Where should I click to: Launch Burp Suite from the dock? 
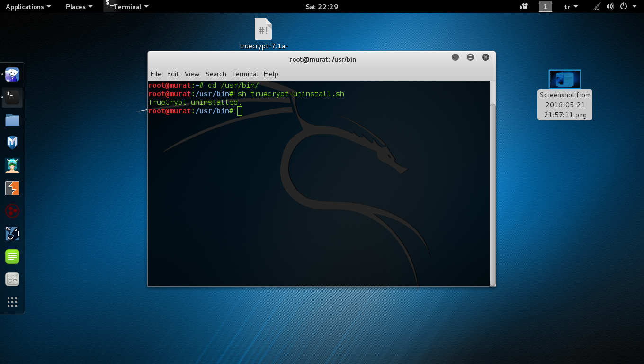[12, 188]
